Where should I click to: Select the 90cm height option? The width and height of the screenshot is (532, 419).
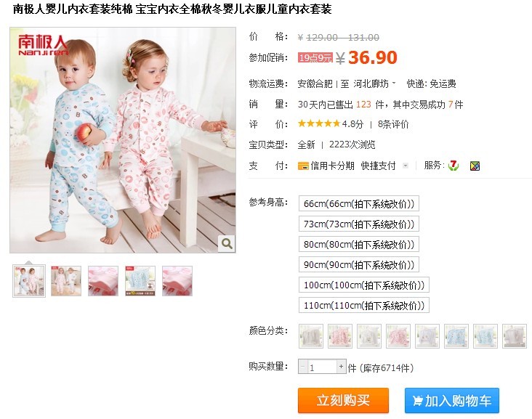[358, 265]
